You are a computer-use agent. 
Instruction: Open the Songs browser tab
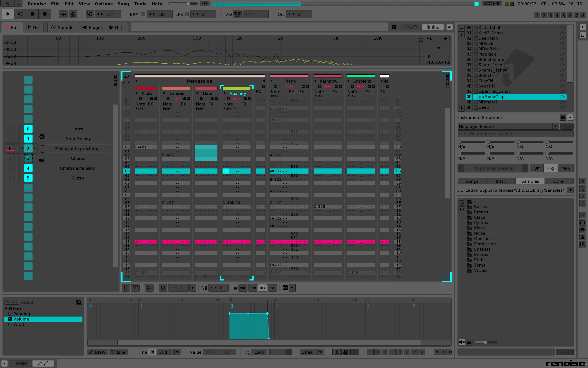[472, 181]
